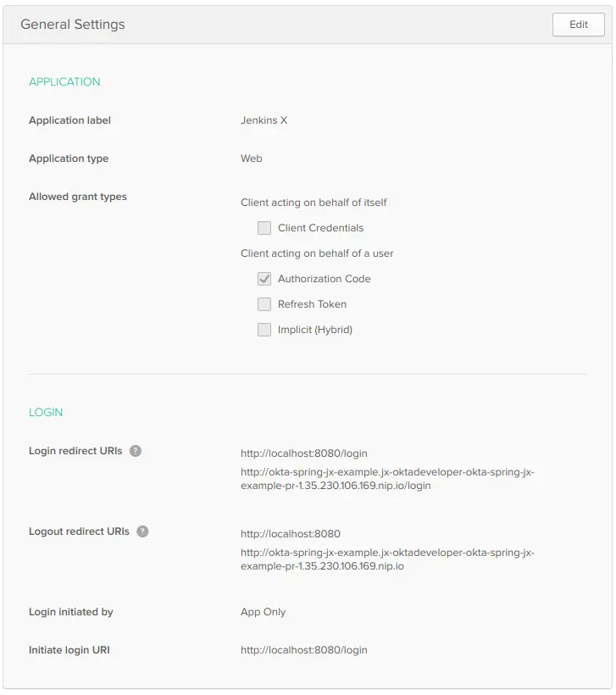Select the APPLICATION section header
The height and width of the screenshot is (695, 616).
64,81
